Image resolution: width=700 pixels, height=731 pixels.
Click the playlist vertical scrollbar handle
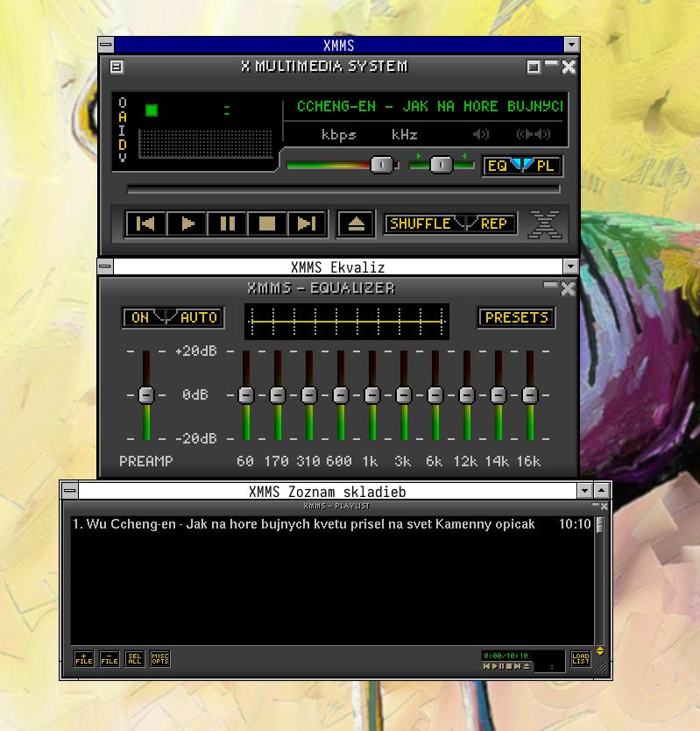[600, 524]
